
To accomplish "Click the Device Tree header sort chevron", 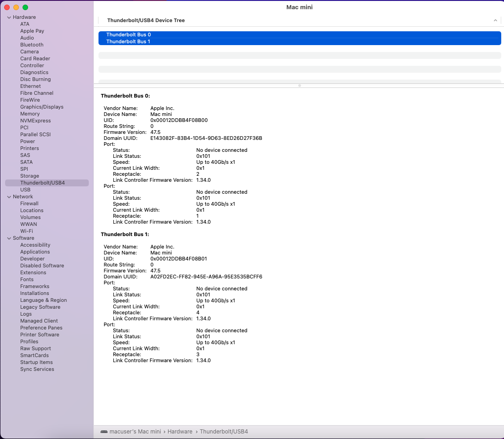I will [495, 20].
